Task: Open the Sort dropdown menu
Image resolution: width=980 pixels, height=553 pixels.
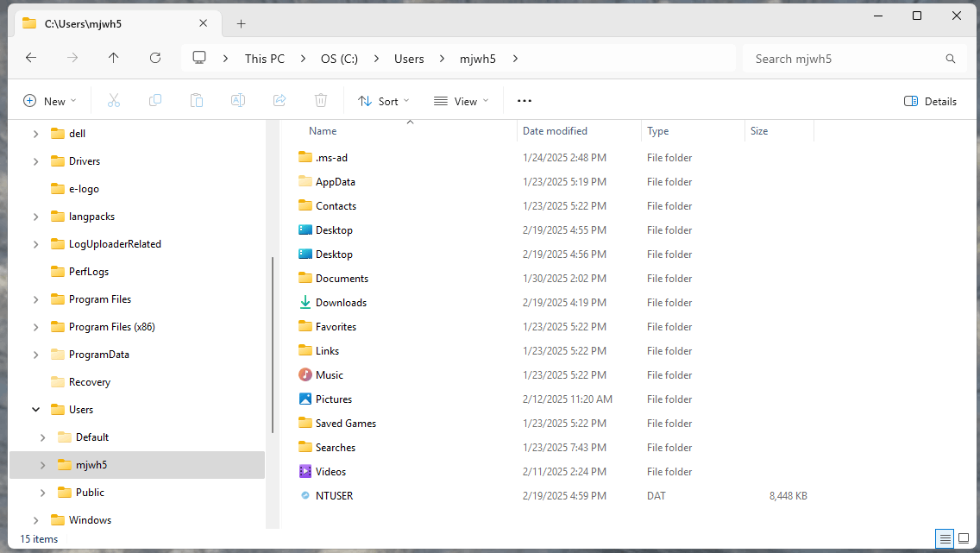Action: click(383, 101)
